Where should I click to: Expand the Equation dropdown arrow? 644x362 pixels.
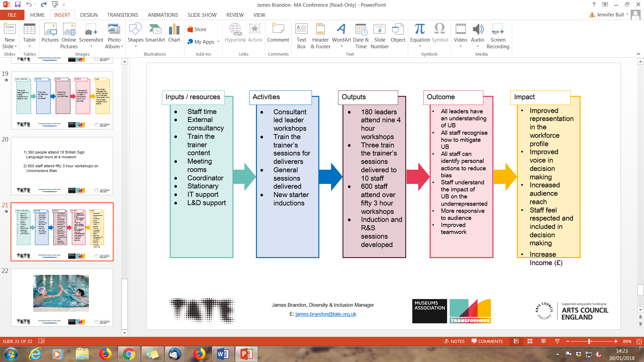tap(420, 46)
